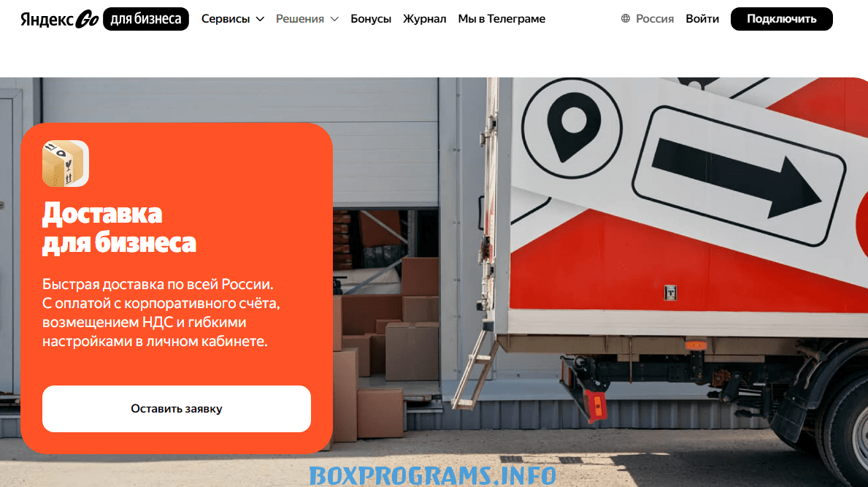The height and width of the screenshot is (487, 868).
Task: Change region via Россия selector
Action: coord(647,19)
